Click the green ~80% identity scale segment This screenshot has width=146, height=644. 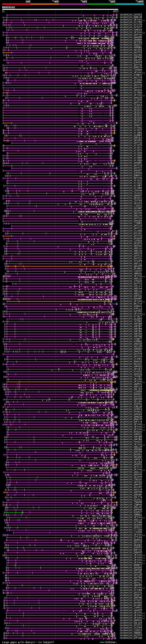[102, 4]
